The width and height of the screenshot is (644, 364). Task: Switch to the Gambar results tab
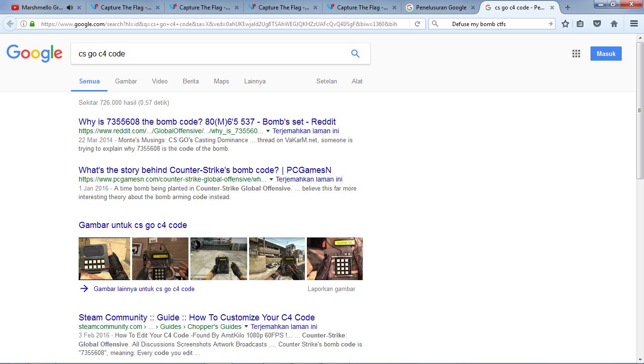(126, 81)
